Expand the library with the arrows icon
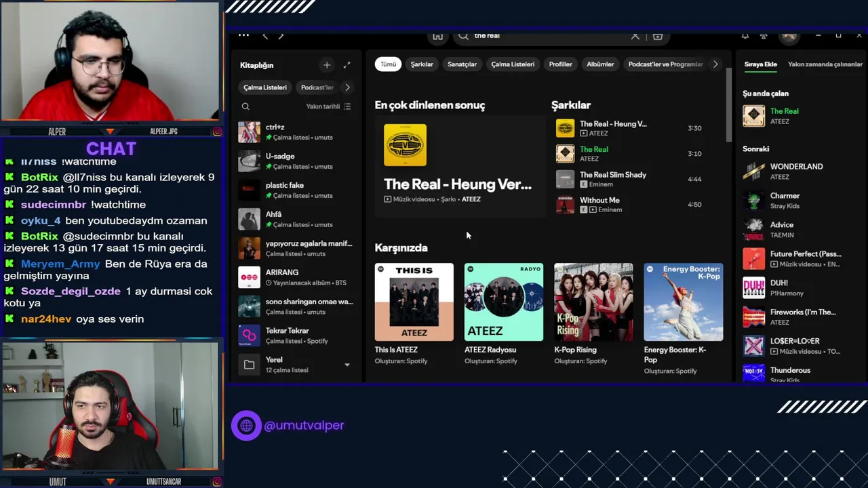The height and width of the screenshot is (488, 868). [347, 65]
